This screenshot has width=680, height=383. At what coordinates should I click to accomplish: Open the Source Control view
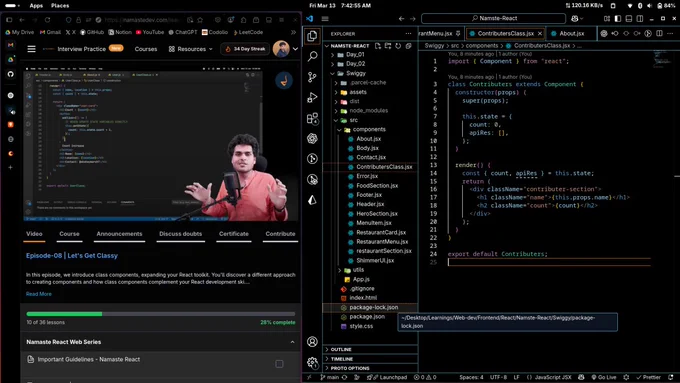pos(312,77)
